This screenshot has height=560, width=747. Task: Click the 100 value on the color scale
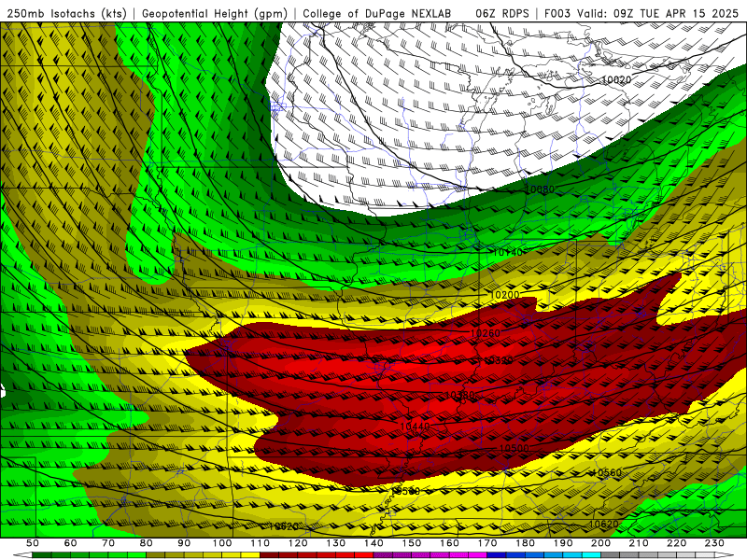[x=222, y=543]
